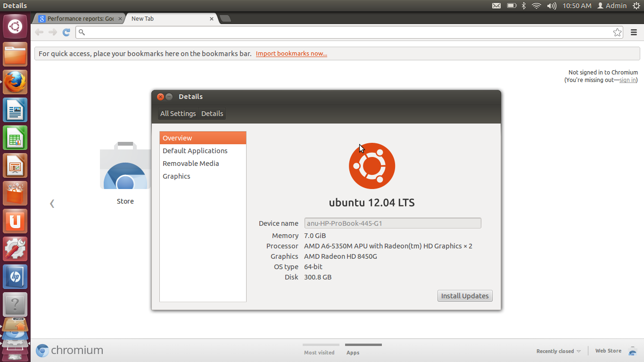Open the Store app icon

125,173
